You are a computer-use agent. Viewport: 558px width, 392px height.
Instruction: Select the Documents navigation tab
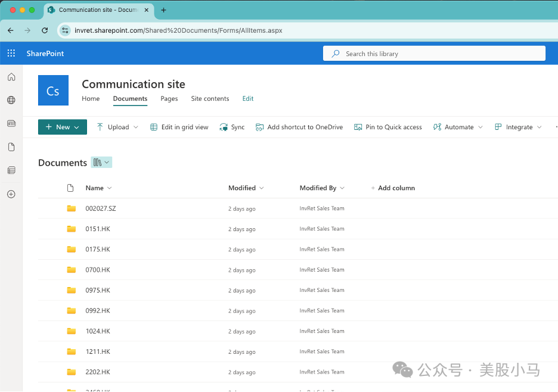click(x=130, y=98)
